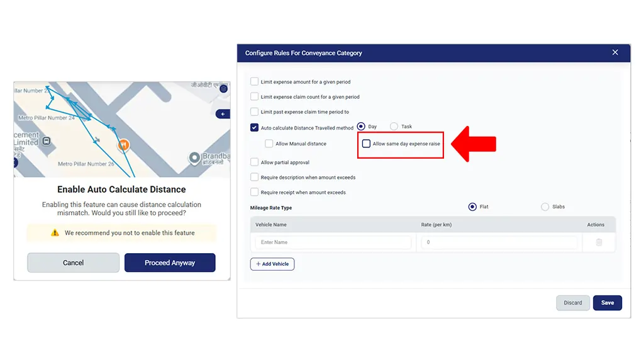Save the conveyance rules
The height and width of the screenshot is (362, 644).
click(x=608, y=303)
